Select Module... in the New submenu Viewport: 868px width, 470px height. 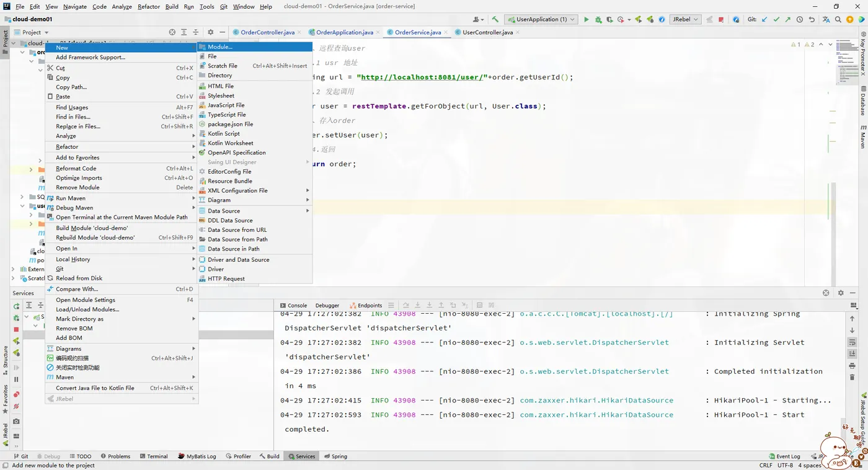pos(255,47)
